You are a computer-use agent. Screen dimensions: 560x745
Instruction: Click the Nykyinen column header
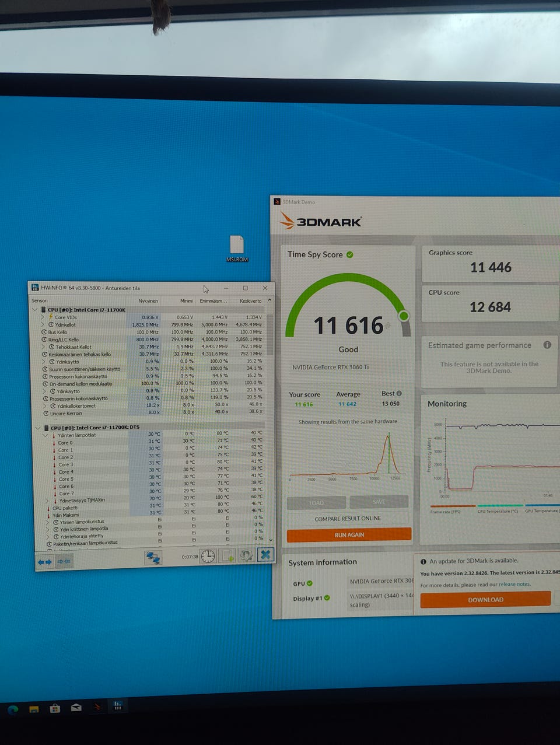148,300
